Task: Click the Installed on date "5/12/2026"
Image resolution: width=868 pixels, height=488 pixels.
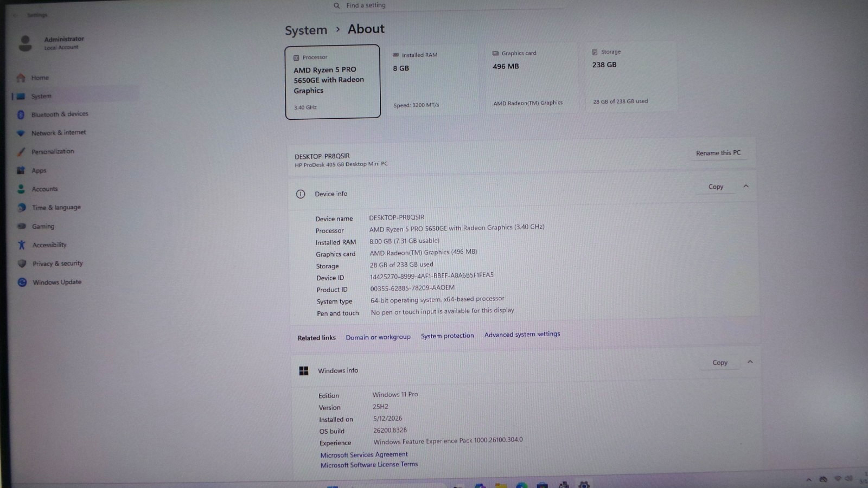Action: [387, 418]
